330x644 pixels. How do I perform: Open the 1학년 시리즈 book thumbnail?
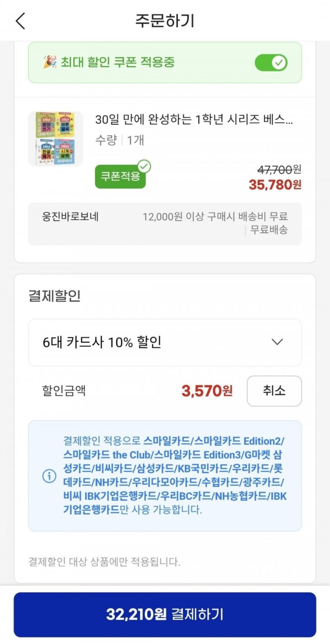point(55,138)
